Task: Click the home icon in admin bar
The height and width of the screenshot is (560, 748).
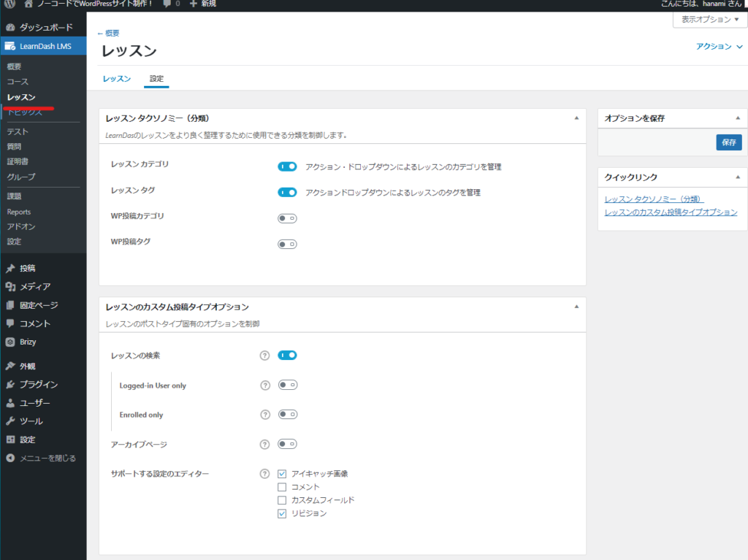Action: pos(28,4)
